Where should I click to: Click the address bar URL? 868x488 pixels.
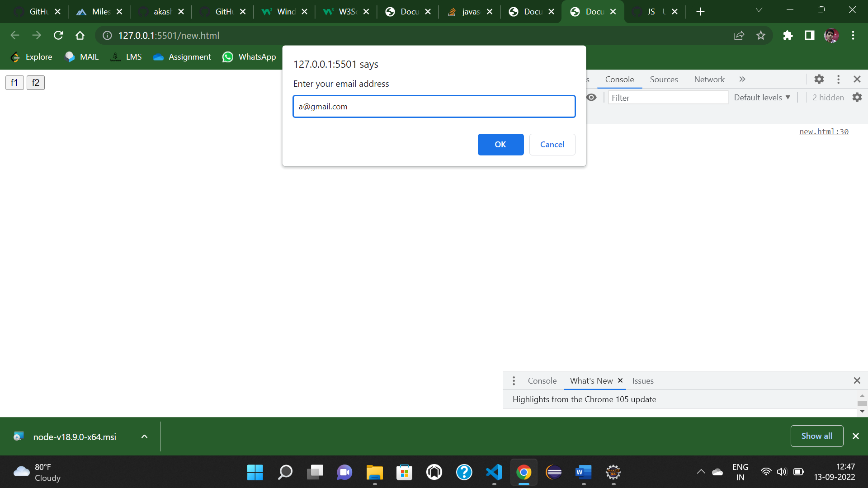pos(169,36)
